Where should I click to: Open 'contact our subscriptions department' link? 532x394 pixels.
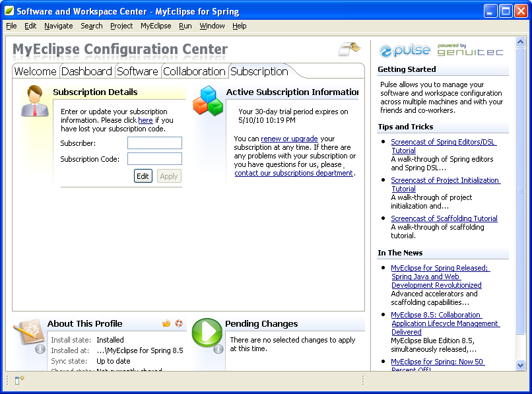(x=294, y=173)
